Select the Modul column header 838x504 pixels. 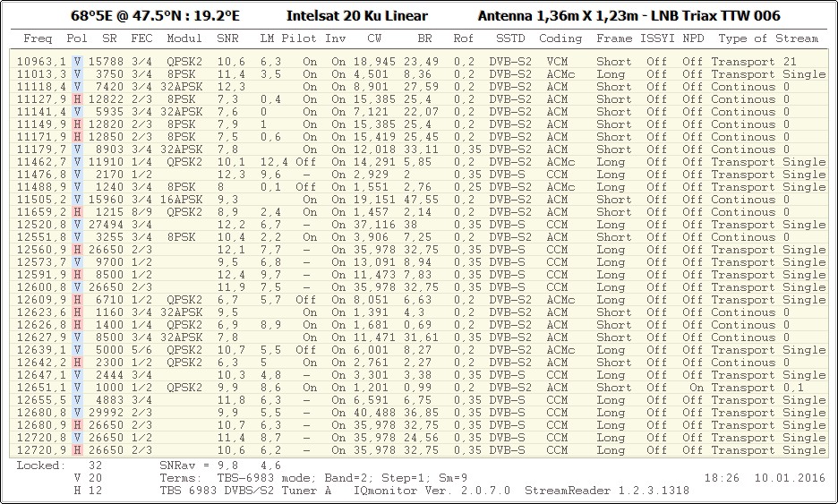click(184, 38)
